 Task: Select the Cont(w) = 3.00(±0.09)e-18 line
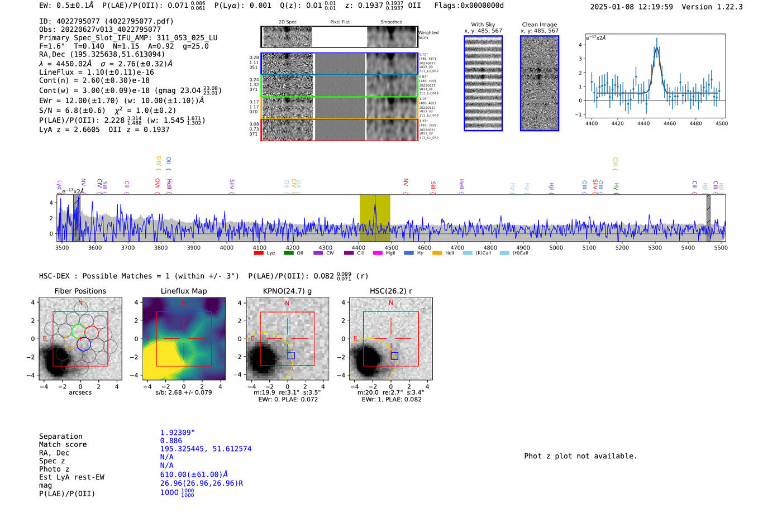[130, 90]
